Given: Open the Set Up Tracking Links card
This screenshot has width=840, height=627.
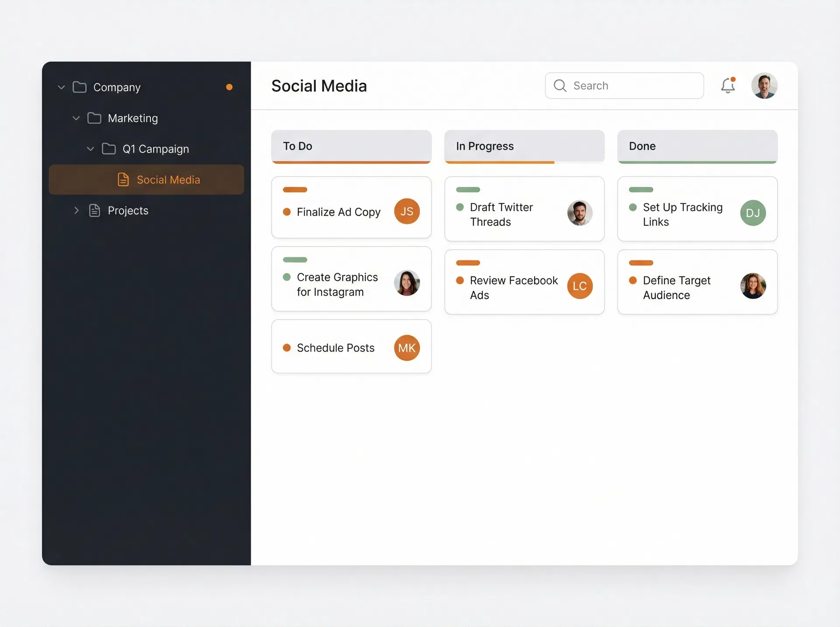Looking at the screenshot, I should coord(697,209).
